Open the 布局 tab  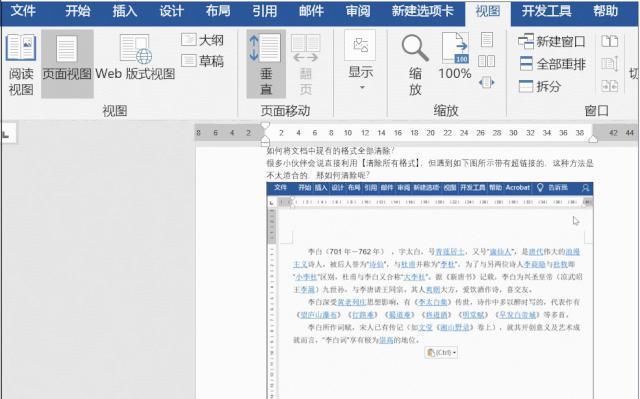pyautogui.click(x=218, y=11)
